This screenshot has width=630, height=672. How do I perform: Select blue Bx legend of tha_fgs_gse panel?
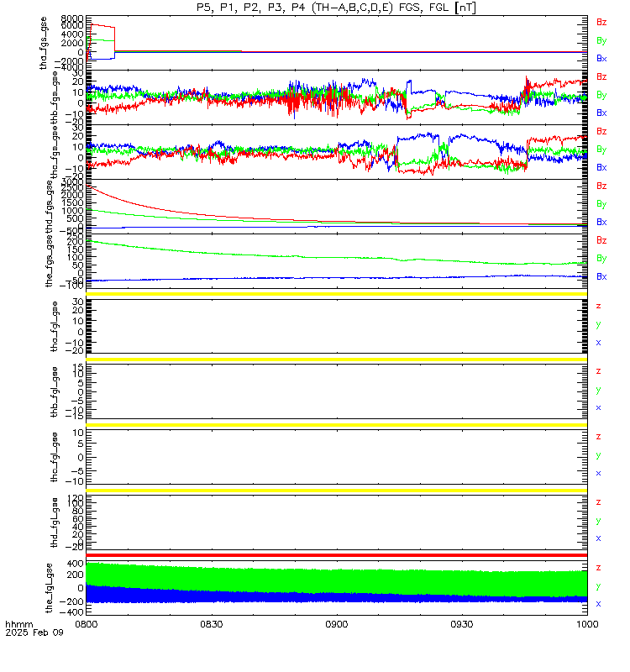[x=601, y=58]
